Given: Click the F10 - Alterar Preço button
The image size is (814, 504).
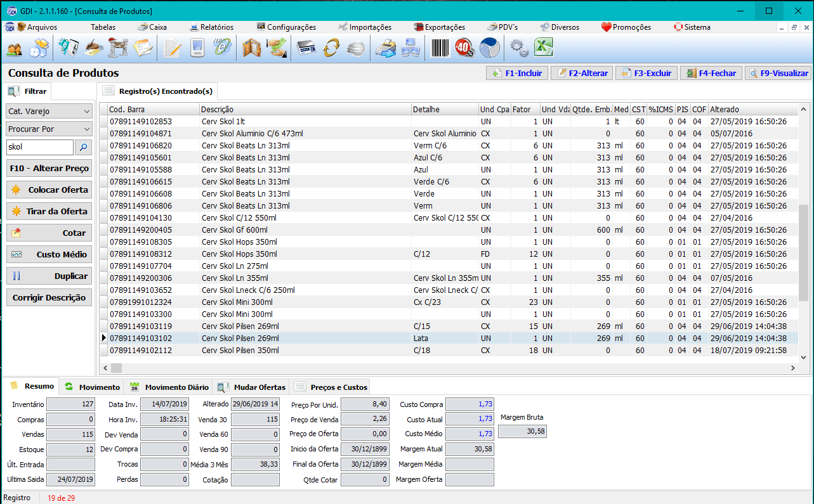Looking at the screenshot, I should 49,169.
